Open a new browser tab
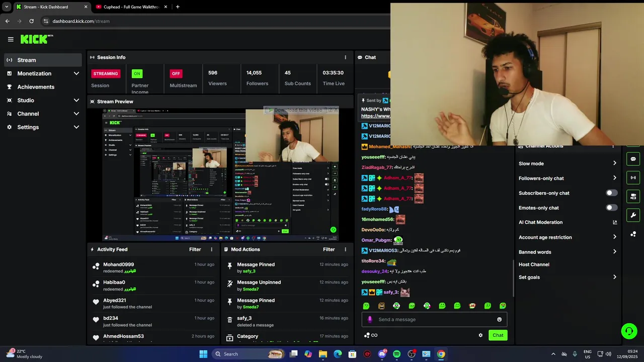This screenshot has width=644, height=362. coord(178,7)
